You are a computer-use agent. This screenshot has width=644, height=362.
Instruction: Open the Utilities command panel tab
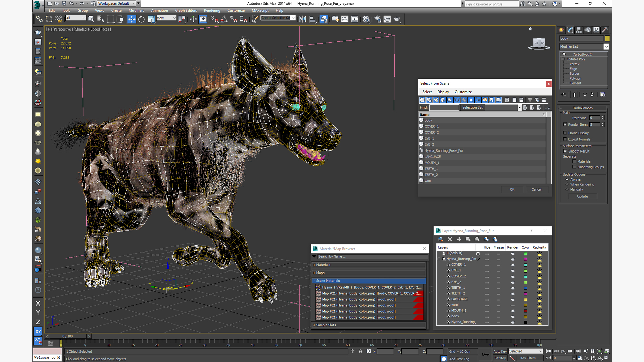pyautogui.click(x=605, y=30)
